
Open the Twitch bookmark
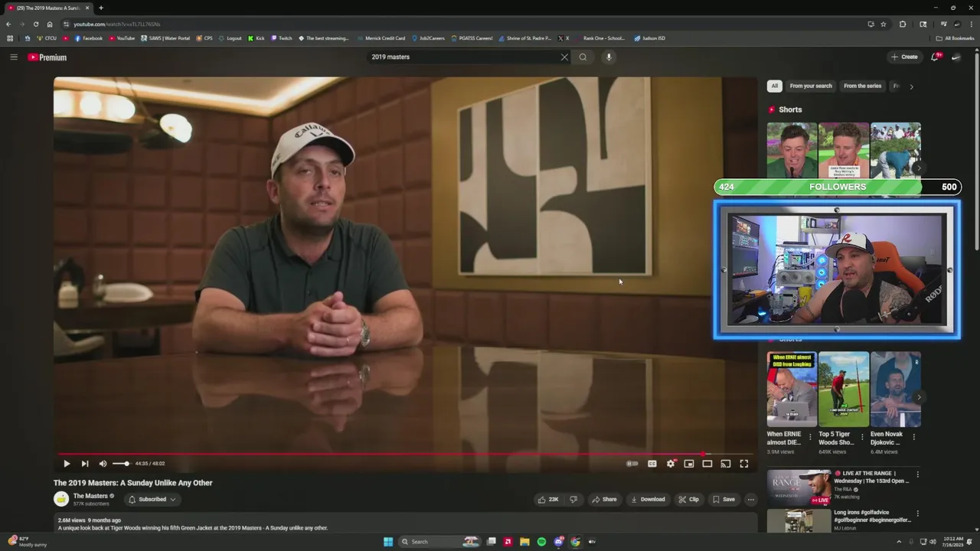(x=282, y=38)
